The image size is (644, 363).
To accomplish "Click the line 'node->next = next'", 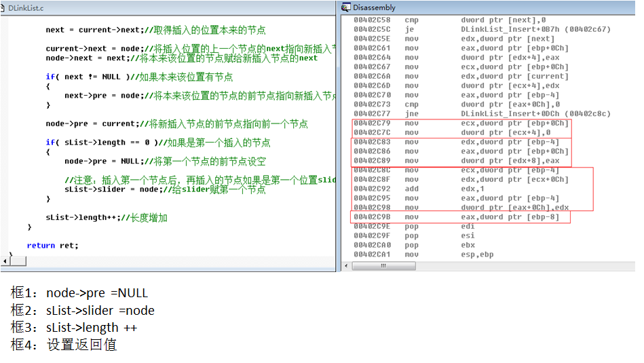I will [182, 58].
